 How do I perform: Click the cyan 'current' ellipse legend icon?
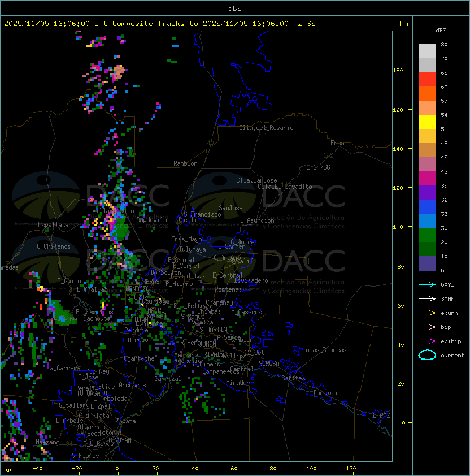(427, 355)
